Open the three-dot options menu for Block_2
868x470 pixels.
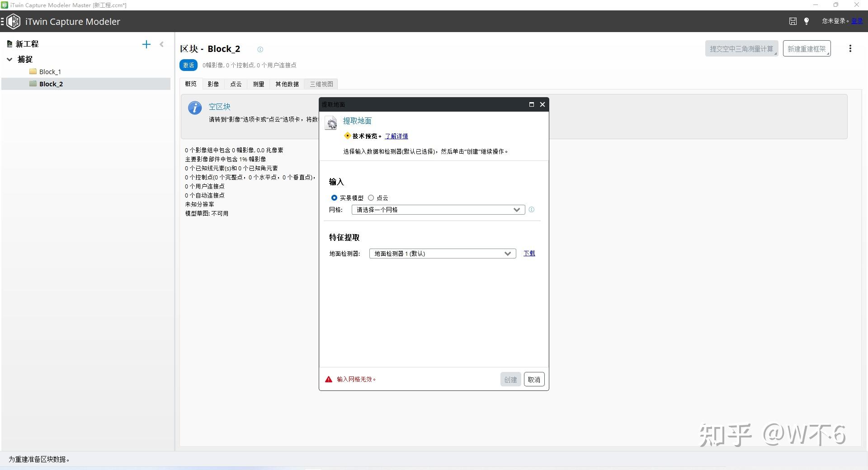[x=850, y=48]
